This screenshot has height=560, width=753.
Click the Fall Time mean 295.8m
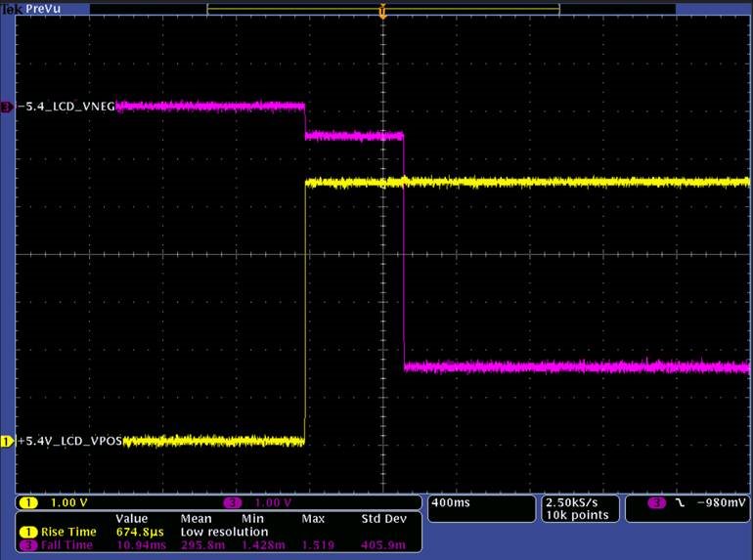202,545
